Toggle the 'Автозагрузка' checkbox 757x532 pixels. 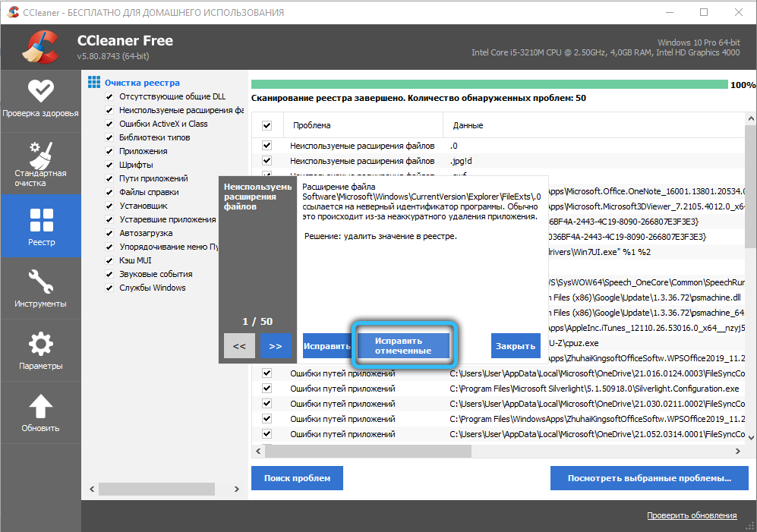coord(109,233)
